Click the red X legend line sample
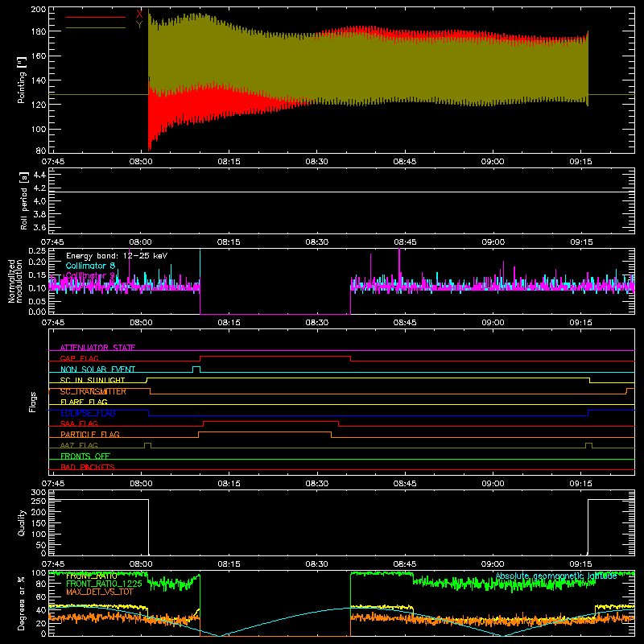Image resolution: width=644 pixels, height=644 pixels. tap(96, 17)
